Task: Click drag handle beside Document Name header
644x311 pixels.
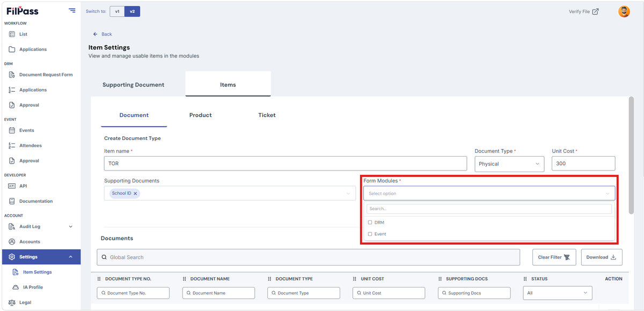Action: 184,279
